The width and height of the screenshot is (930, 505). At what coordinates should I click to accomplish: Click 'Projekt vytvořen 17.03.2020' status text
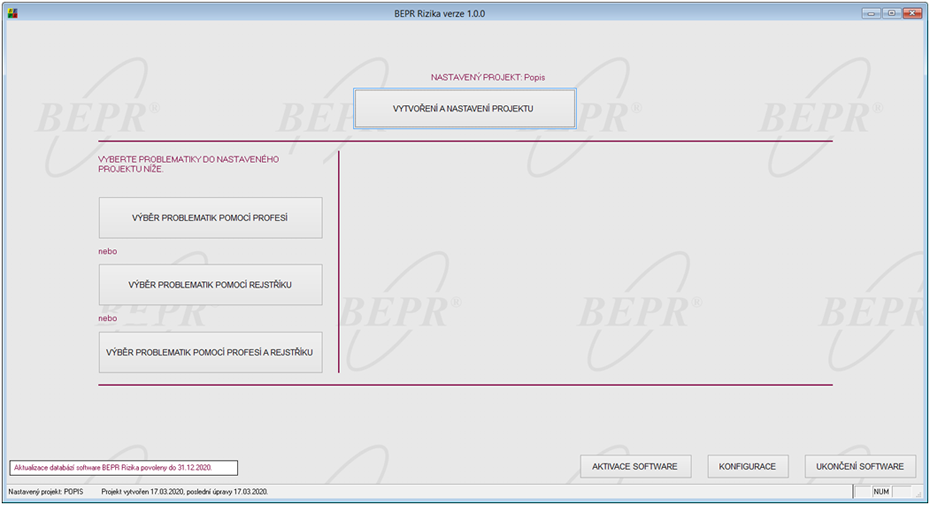[x=184, y=492]
